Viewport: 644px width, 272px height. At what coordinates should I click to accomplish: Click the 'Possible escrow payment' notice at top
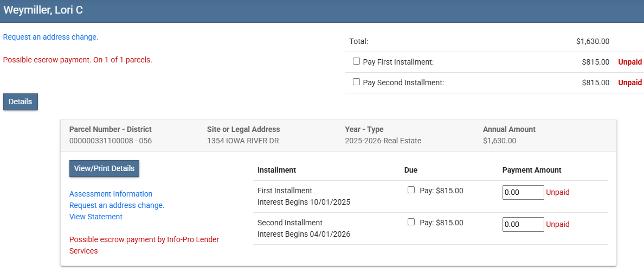pyautogui.click(x=78, y=60)
